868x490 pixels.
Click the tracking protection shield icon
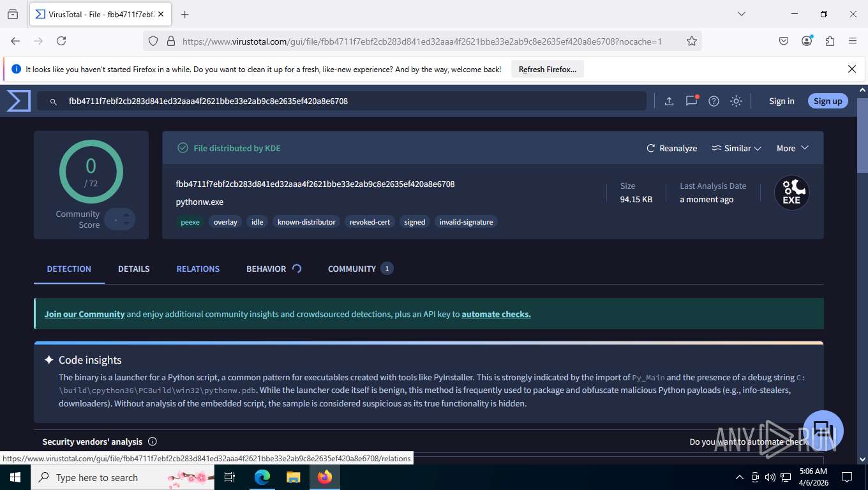[153, 41]
